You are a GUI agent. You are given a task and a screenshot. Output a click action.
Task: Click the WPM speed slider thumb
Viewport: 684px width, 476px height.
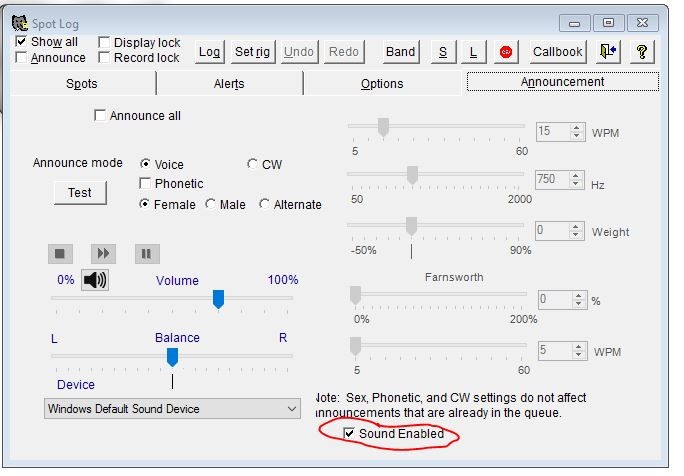383,127
